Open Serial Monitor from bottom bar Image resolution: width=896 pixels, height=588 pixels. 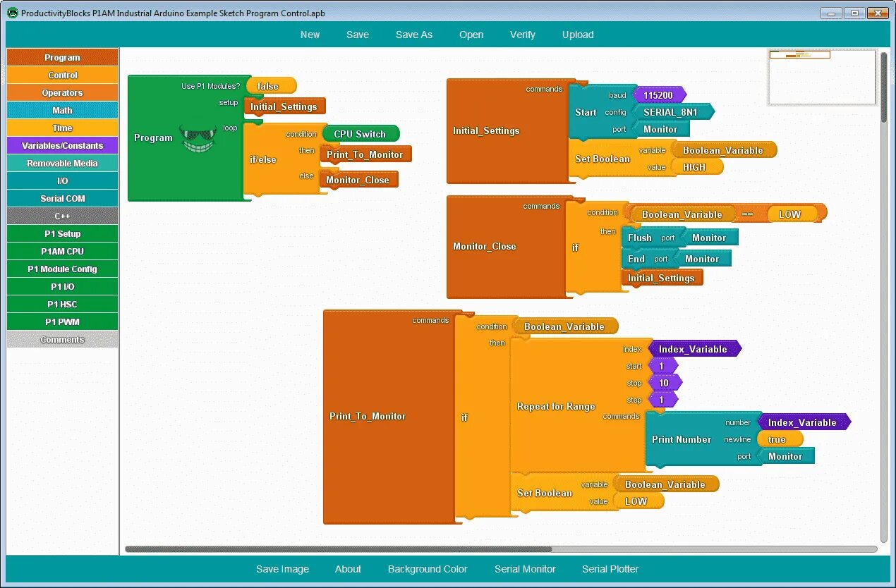(x=525, y=569)
